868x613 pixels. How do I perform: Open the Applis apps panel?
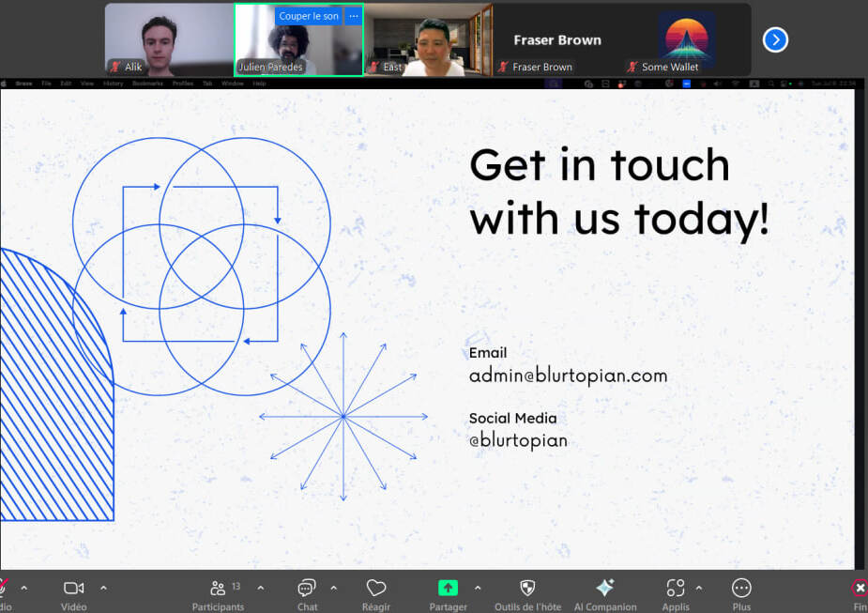[676, 595]
